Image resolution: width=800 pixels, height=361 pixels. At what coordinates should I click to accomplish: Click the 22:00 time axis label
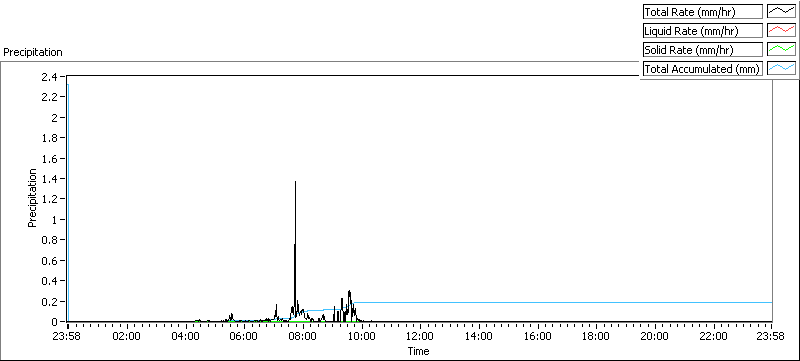pyautogui.click(x=713, y=336)
